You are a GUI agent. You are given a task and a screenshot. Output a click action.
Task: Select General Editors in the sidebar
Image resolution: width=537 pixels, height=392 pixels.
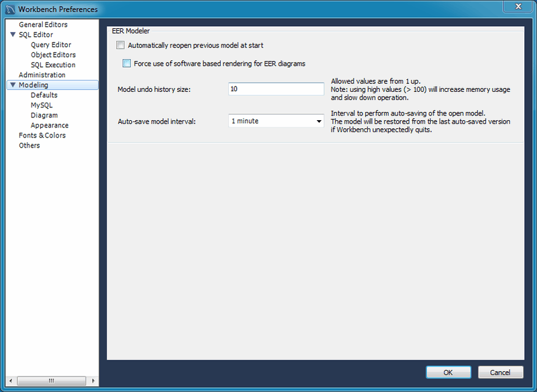pos(43,25)
